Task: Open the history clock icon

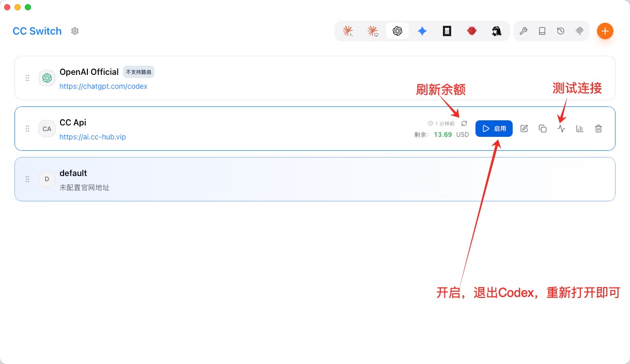Action: [561, 31]
